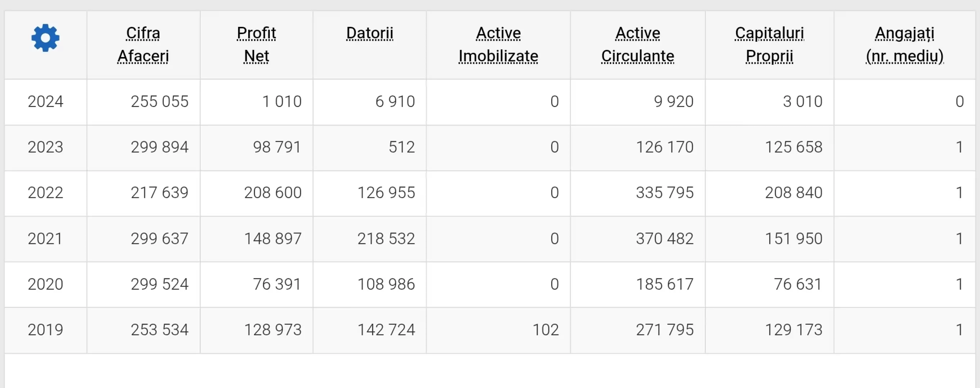This screenshot has height=388, width=980.
Task: Click the Angajați (nr. mediu) header
Action: (904, 45)
